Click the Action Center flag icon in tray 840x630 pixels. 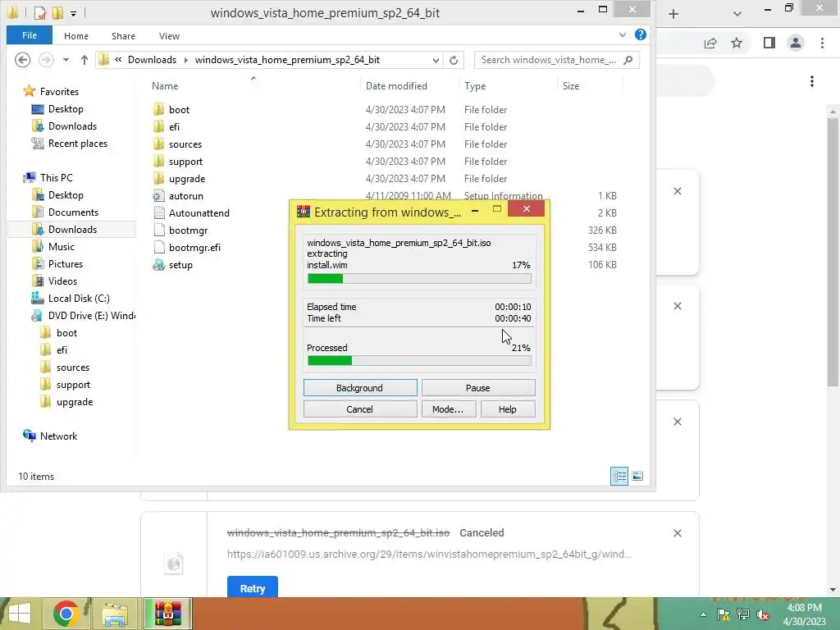[x=724, y=614]
